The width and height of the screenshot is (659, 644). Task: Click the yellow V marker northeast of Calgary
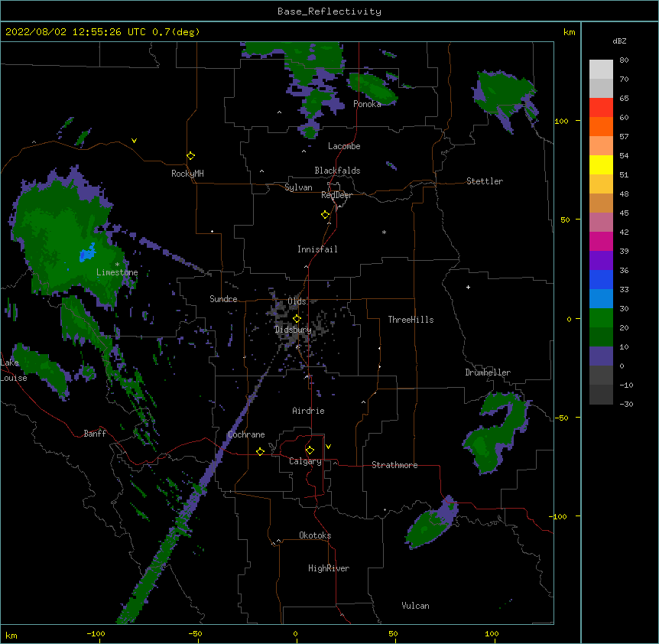[x=328, y=447]
